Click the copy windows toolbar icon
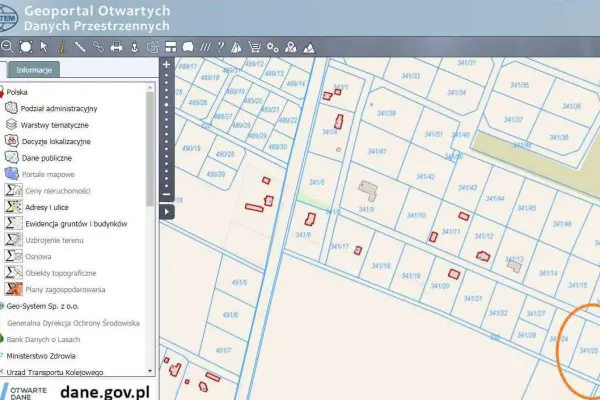600x400 pixels. tap(153, 47)
